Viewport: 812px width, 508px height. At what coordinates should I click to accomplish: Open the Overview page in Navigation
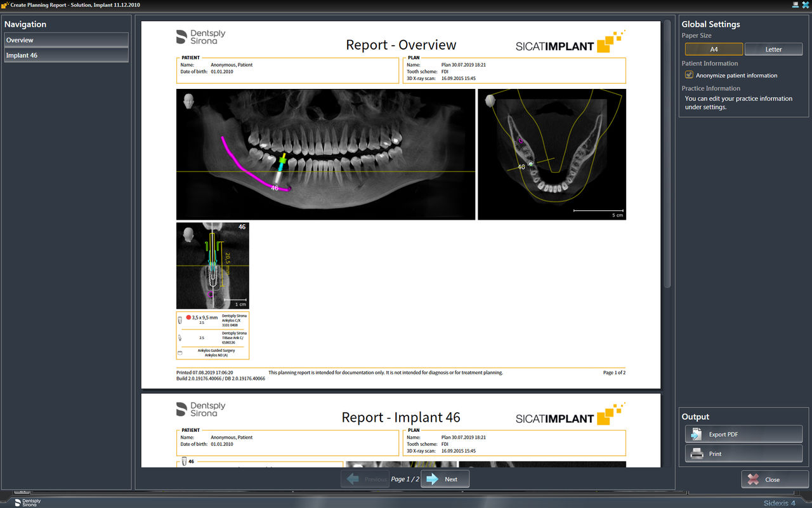point(66,39)
